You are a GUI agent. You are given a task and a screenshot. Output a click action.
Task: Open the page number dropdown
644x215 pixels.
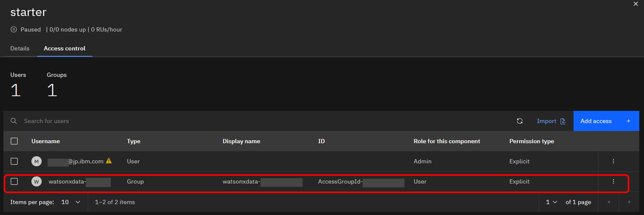point(551,202)
